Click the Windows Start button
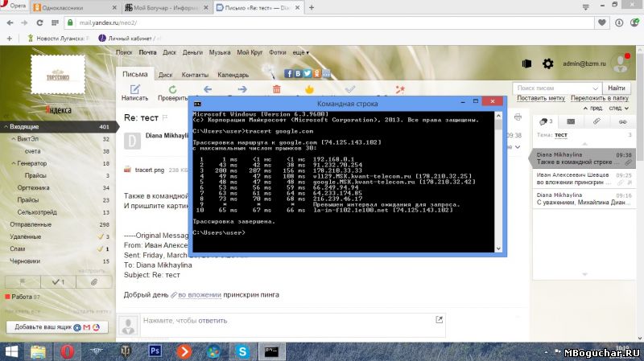Image resolution: width=644 pixels, height=361 pixels. click(11, 351)
